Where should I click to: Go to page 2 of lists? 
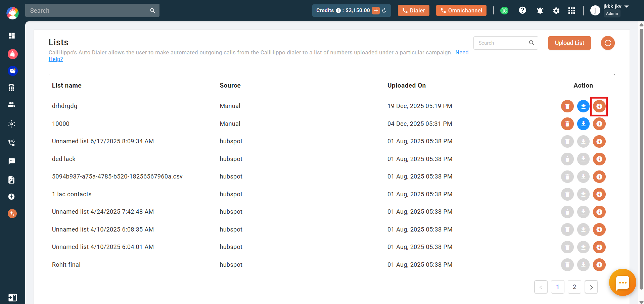(x=574, y=287)
